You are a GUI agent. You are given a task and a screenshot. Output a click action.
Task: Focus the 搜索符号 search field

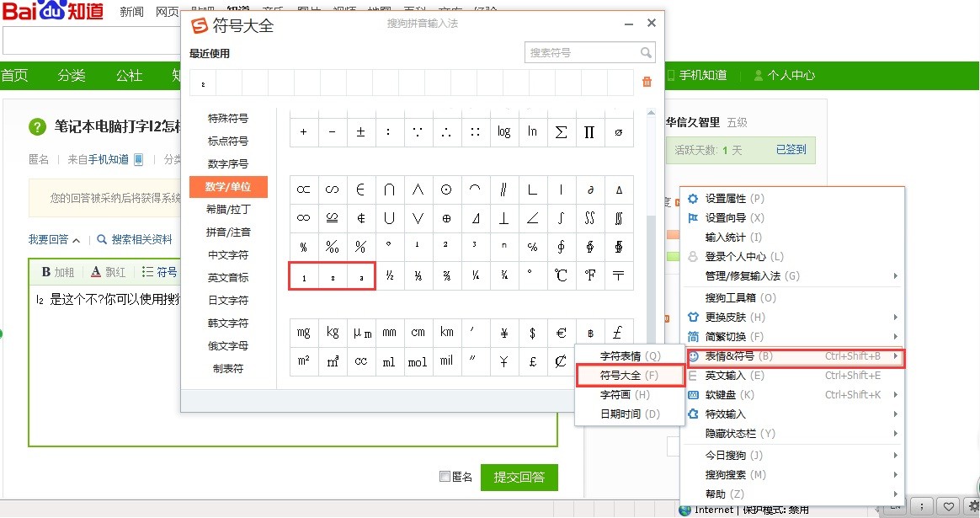pos(583,52)
